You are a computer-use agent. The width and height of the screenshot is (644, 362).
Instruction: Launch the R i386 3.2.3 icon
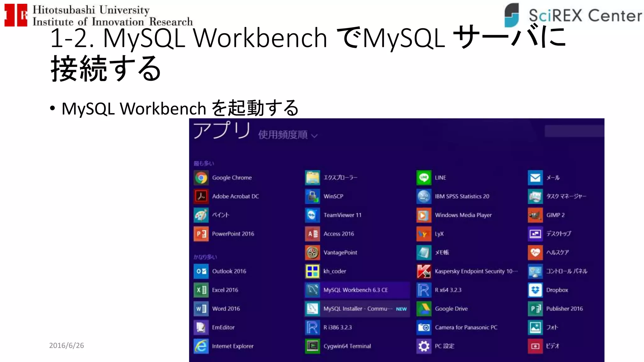[312, 327]
